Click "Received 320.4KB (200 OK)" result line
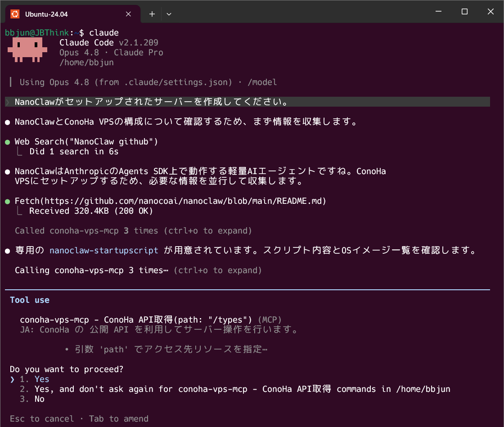504x427 pixels. point(91,211)
